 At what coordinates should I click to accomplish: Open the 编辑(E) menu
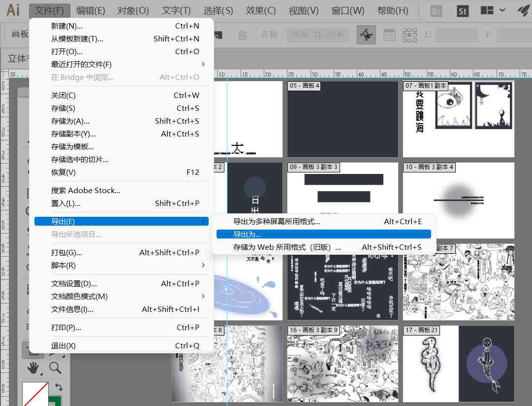tap(91, 10)
